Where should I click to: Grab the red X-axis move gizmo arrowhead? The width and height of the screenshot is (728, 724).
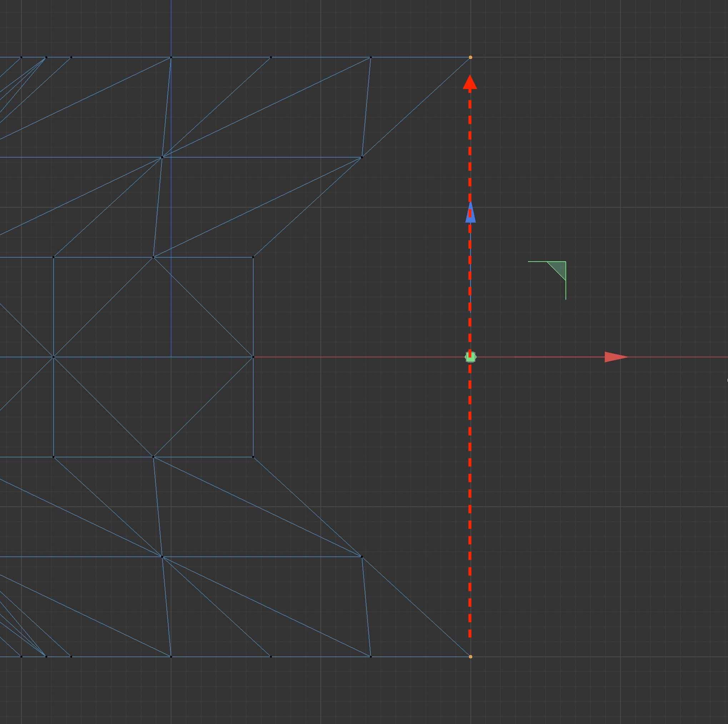coord(616,357)
